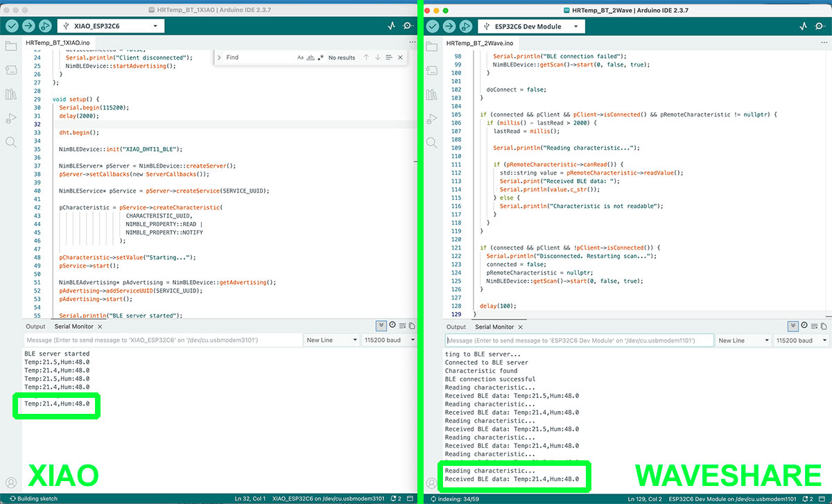Click Verify button in XIAO window
The width and height of the screenshot is (832, 504).
[x=12, y=26]
